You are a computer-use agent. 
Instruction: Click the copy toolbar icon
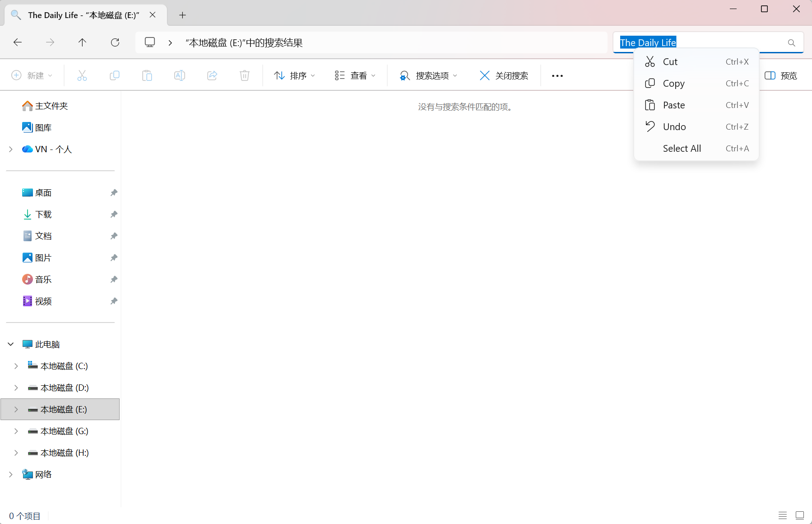click(115, 75)
